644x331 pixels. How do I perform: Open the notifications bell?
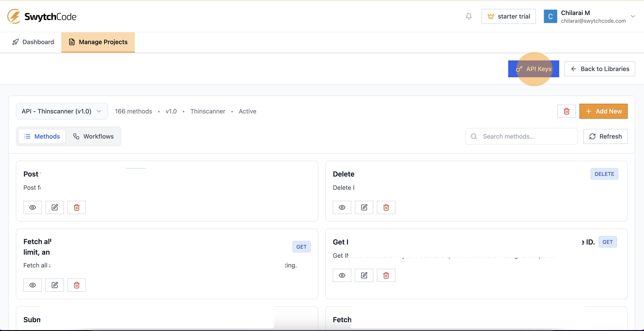click(469, 16)
